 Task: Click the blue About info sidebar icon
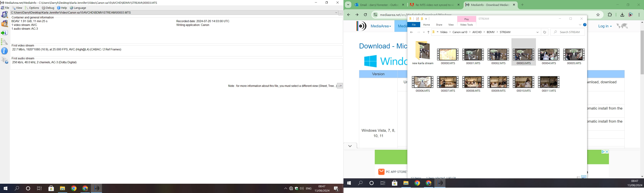[x=4, y=51]
